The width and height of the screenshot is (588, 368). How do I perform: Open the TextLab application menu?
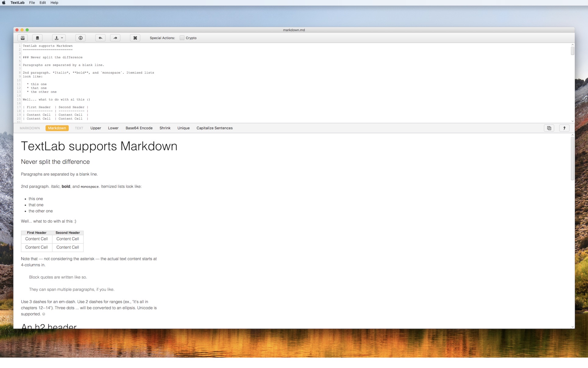click(17, 3)
